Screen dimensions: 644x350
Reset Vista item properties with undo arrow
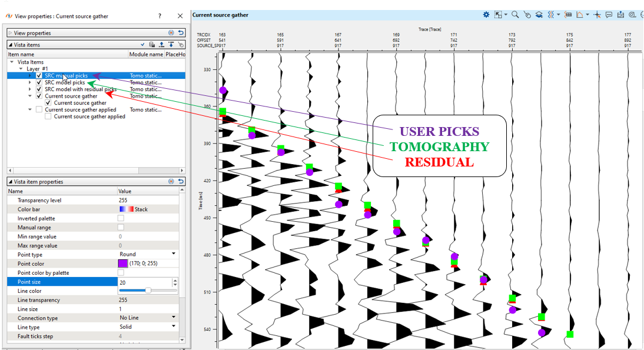181,182
